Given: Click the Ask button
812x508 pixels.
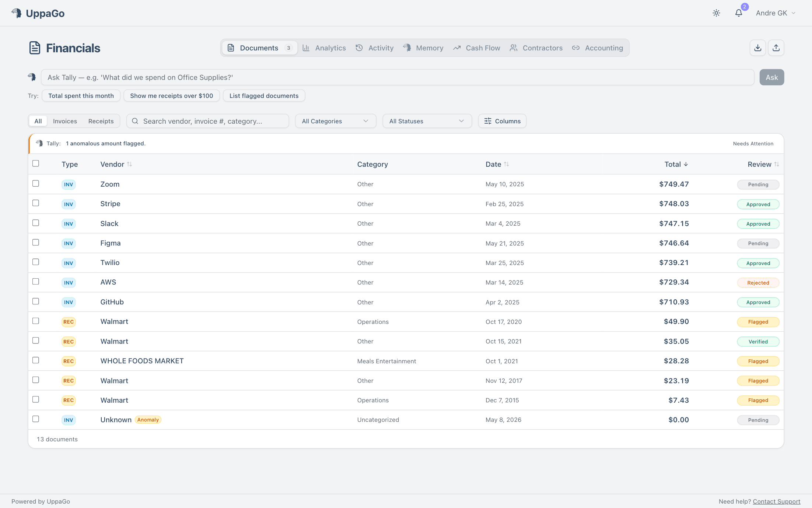Looking at the screenshot, I should (772, 77).
